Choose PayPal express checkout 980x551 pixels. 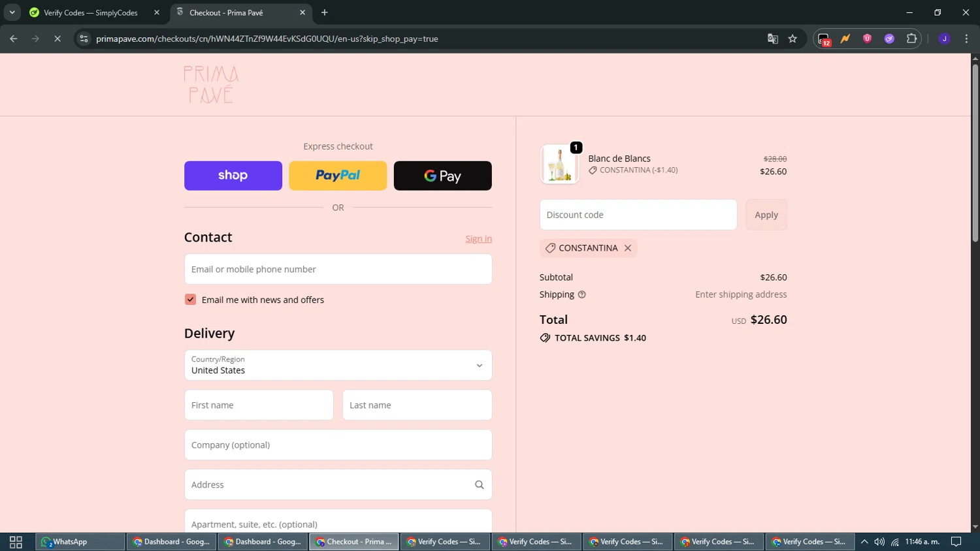[338, 176]
